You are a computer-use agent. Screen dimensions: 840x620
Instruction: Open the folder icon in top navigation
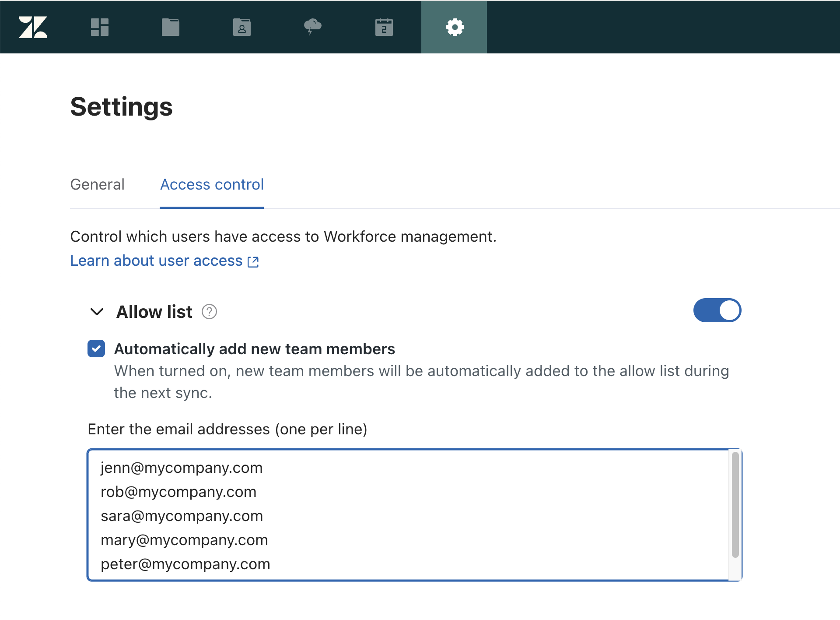(x=170, y=27)
